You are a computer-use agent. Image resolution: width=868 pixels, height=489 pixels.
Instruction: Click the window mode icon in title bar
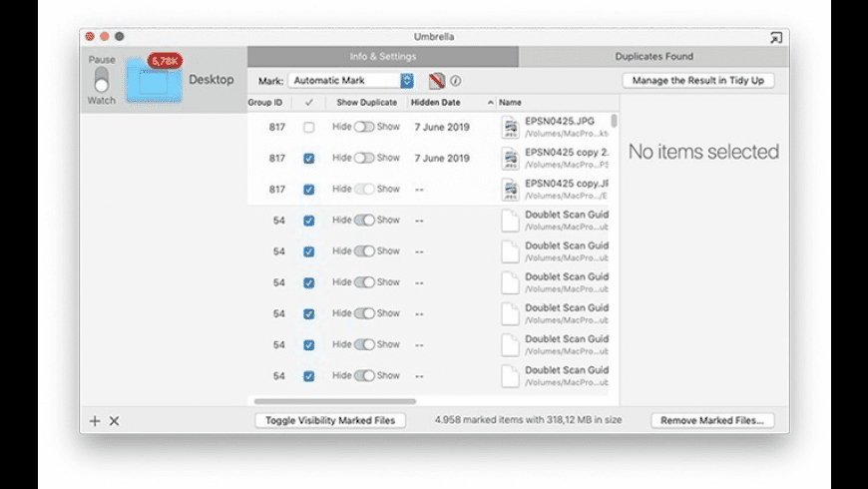click(775, 38)
